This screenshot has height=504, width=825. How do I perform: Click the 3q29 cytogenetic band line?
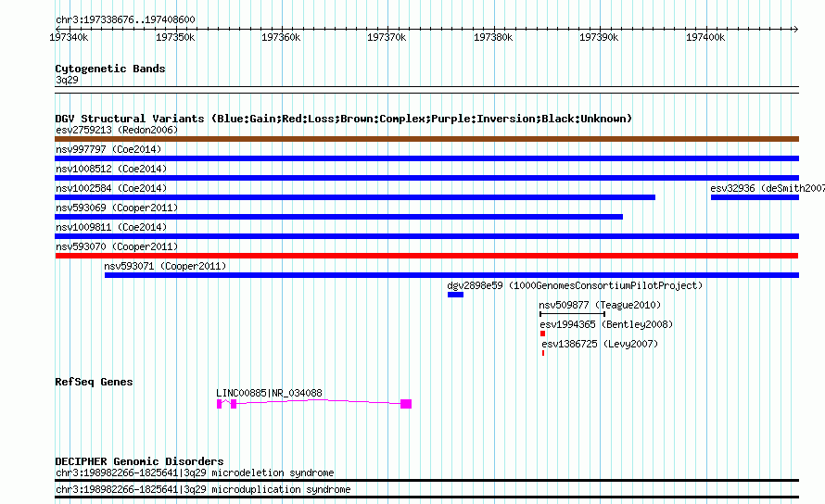pos(426,90)
